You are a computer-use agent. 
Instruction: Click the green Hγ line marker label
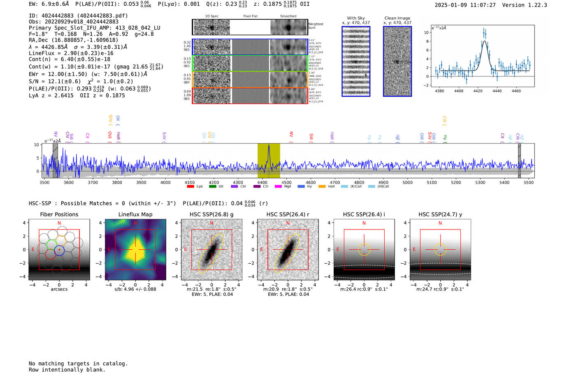pos(445,138)
